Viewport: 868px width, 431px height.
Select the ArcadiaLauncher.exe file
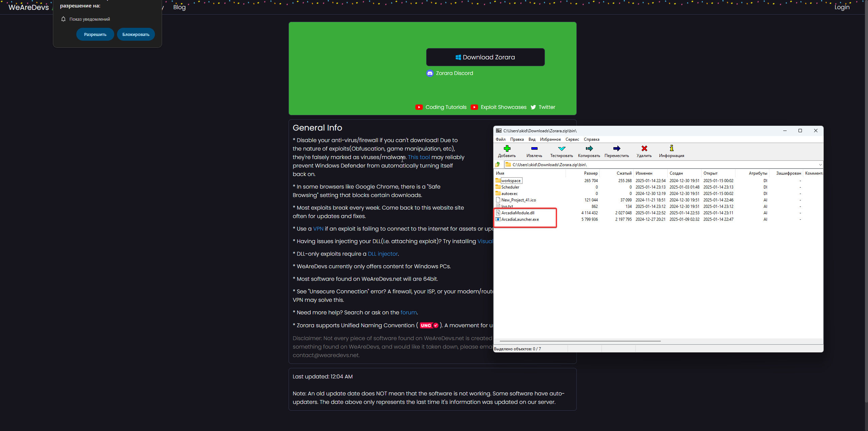pyautogui.click(x=520, y=219)
